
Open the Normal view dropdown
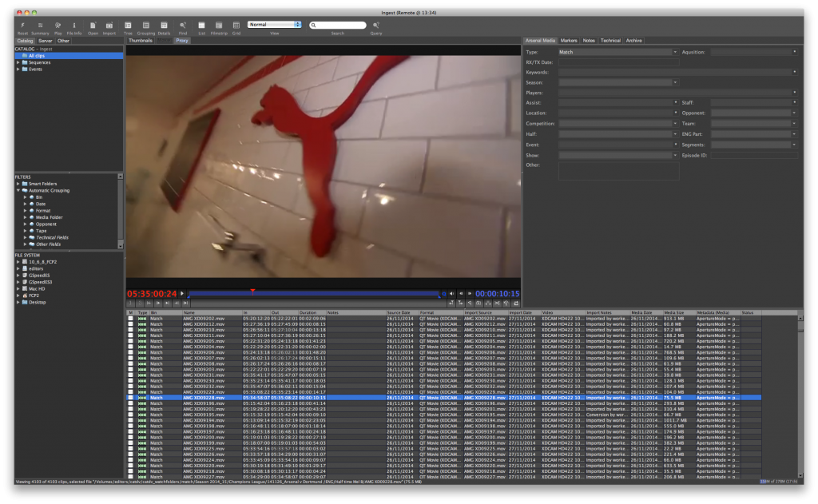(274, 25)
